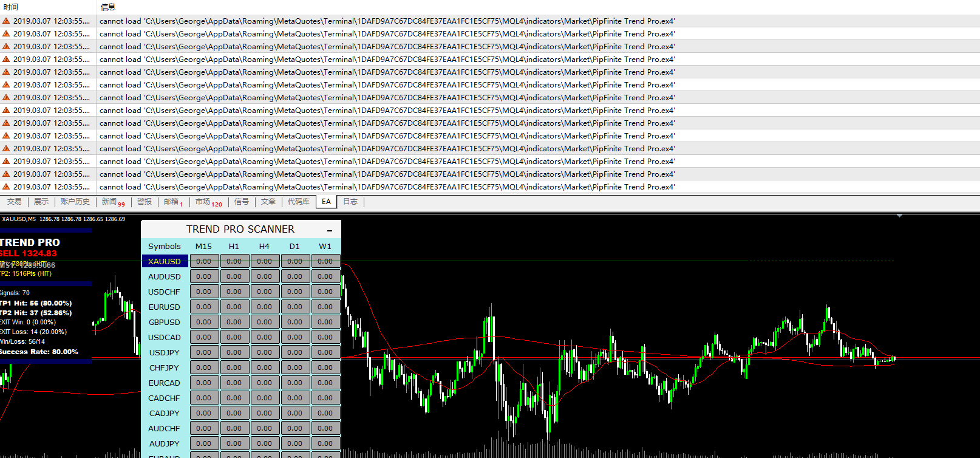Open the 邮箱 tab
Screen dimensions: 980x458
173,202
